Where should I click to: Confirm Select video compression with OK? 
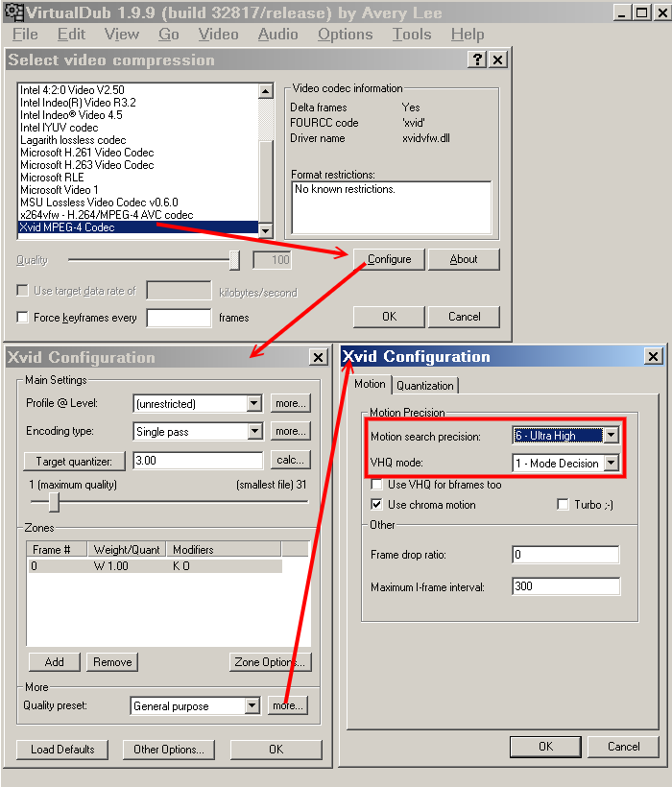pos(389,317)
